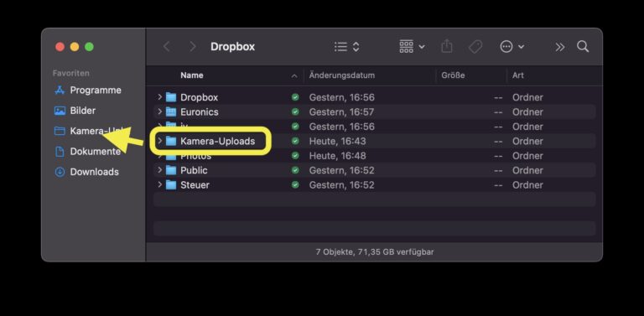Expand the Steuer folder row
The width and height of the screenshot is (644, 316).
click(160, 184)
